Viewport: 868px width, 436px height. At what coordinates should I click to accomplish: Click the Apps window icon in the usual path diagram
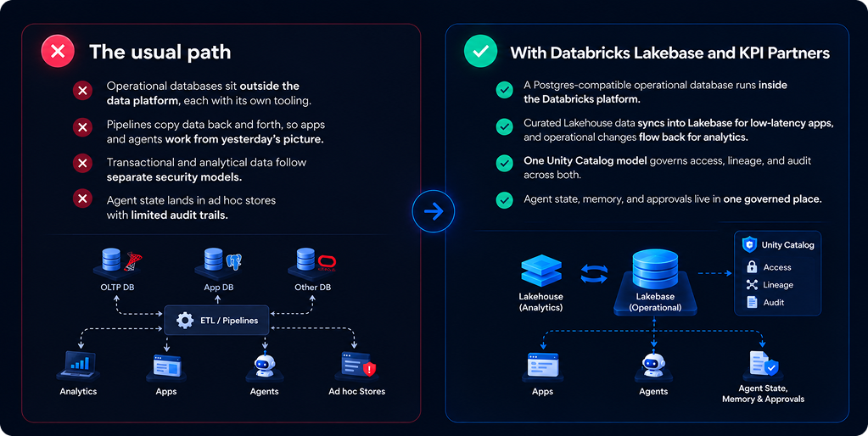(x=166, y=366)
